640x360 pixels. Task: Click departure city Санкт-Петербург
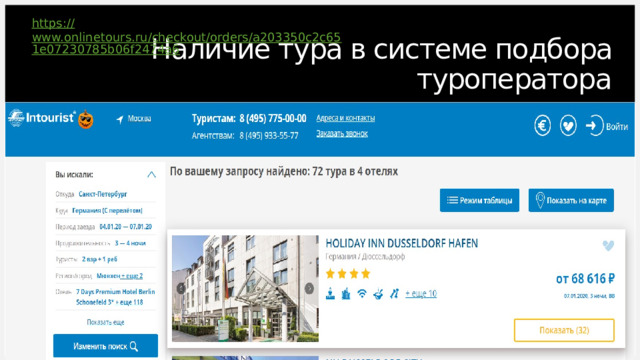[x=103, y=194]
